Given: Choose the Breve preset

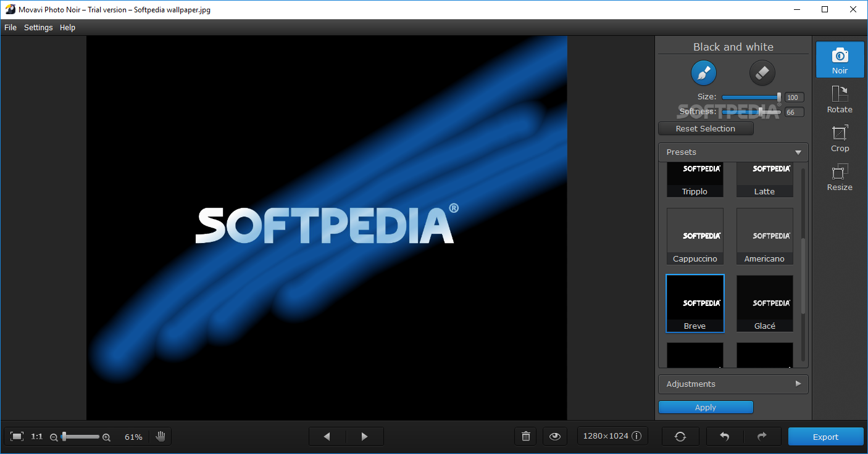Looking at the screenshot, I should tap(695, 303).
